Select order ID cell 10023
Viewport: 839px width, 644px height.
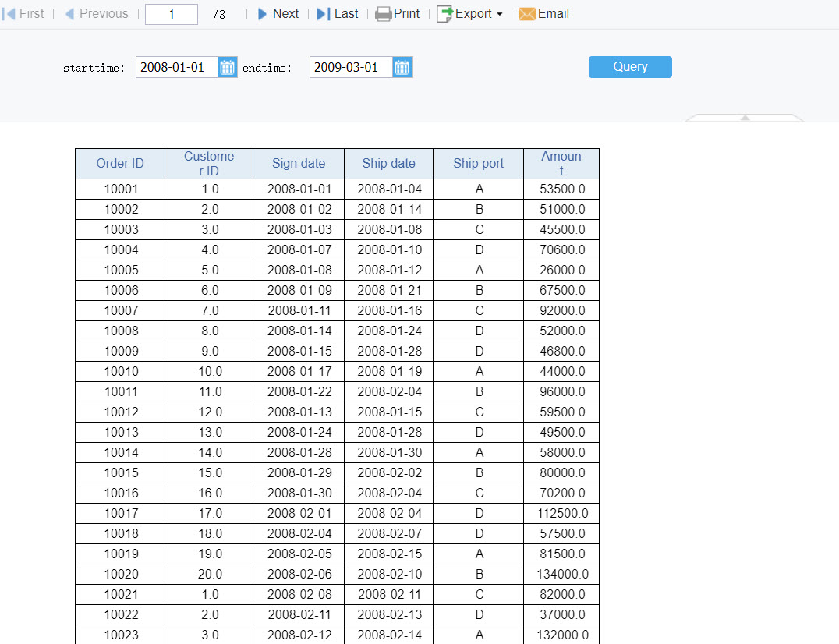[121, 635]
